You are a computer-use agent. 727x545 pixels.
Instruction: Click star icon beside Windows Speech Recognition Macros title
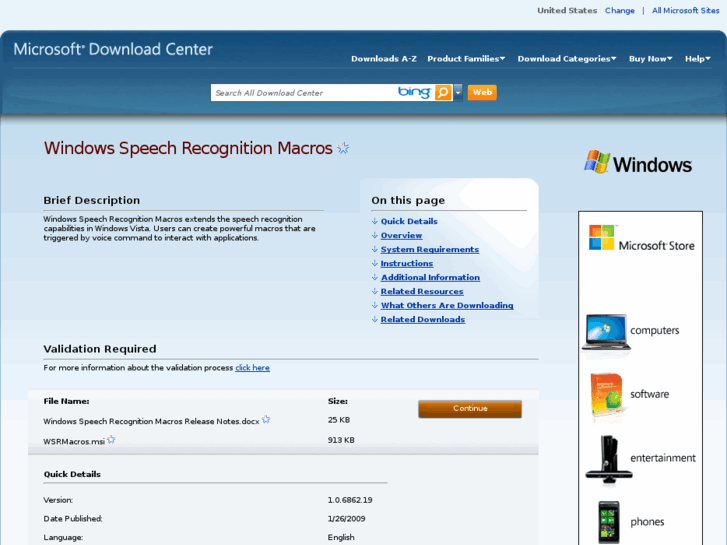click(x=343, y=148)
